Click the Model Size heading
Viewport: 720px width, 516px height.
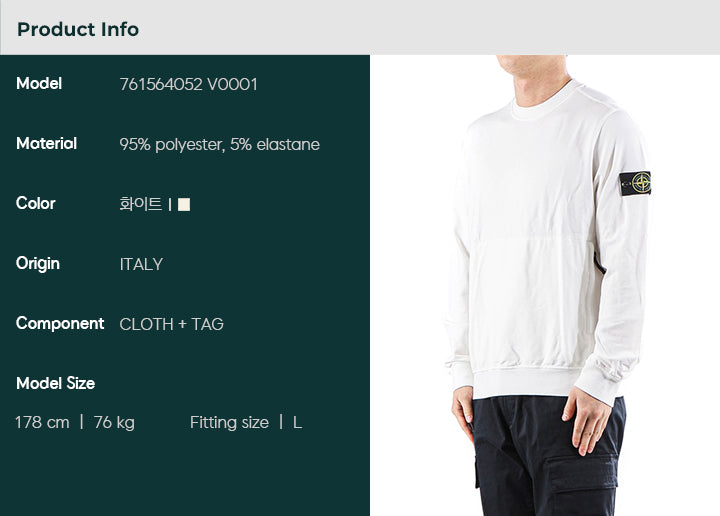click(56, 383)
